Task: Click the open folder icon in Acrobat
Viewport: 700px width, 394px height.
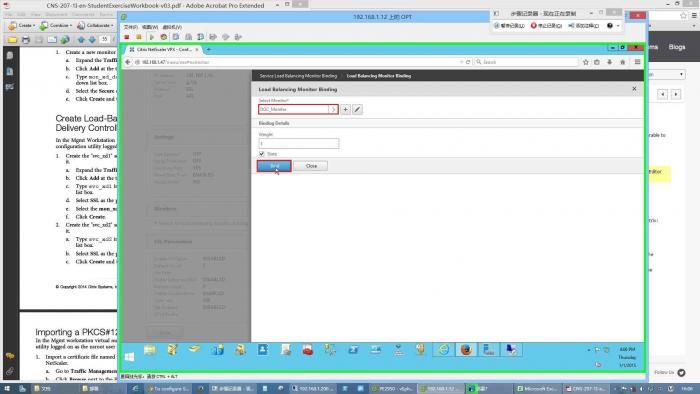Action: [12, 40]
